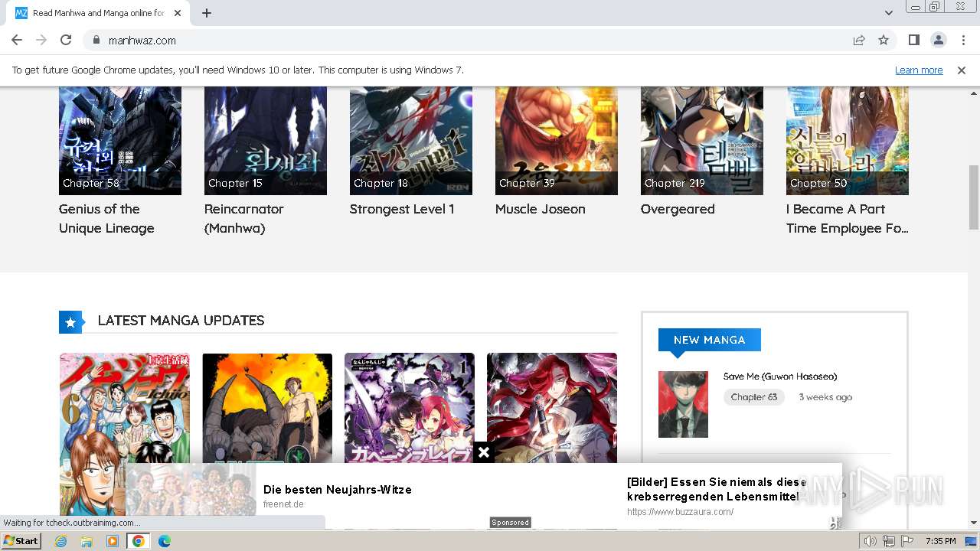The width and height of the screenshot is (980, 551).
Task: Open the purple fantasy girls manga cover
Action: [x=410, y=408]
